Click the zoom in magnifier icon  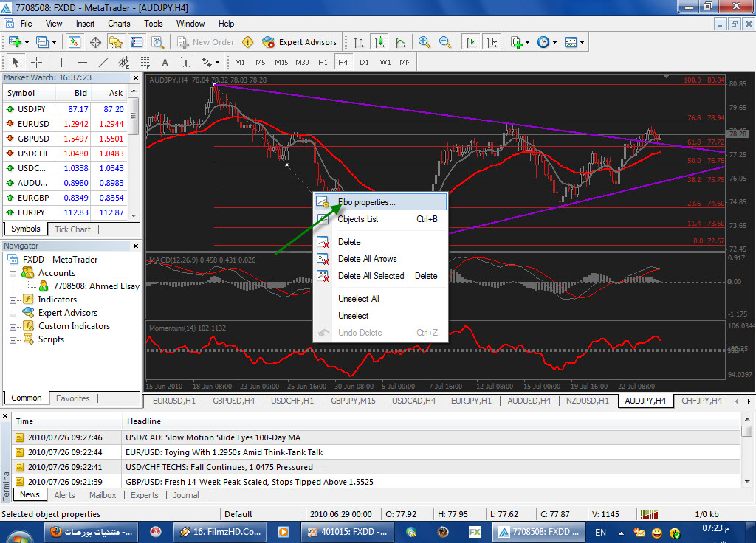click(425, 42)
